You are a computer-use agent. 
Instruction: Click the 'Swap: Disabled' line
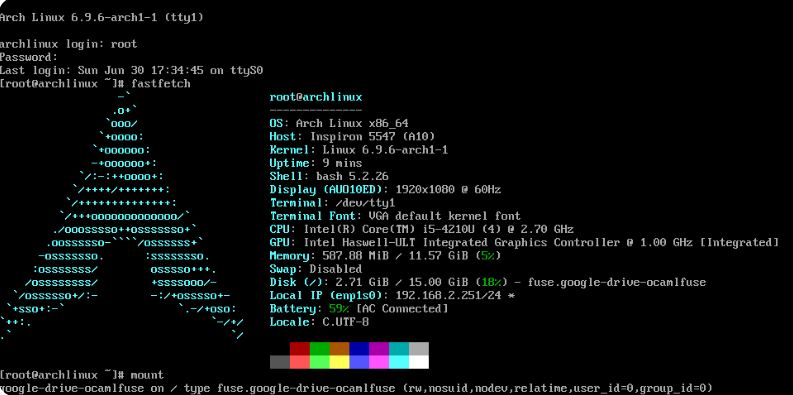coord(316,269)
